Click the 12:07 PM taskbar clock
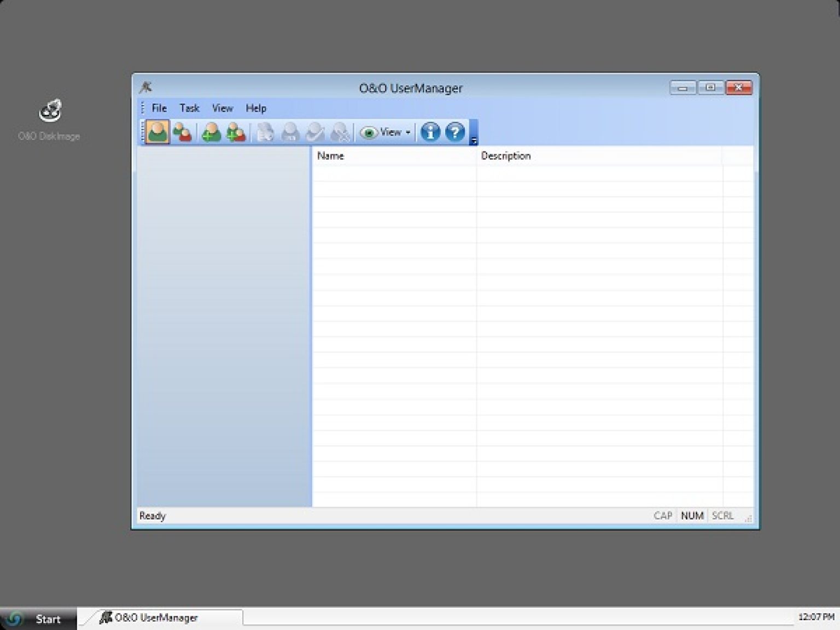The image size is (840, 630). pos(816,617)
